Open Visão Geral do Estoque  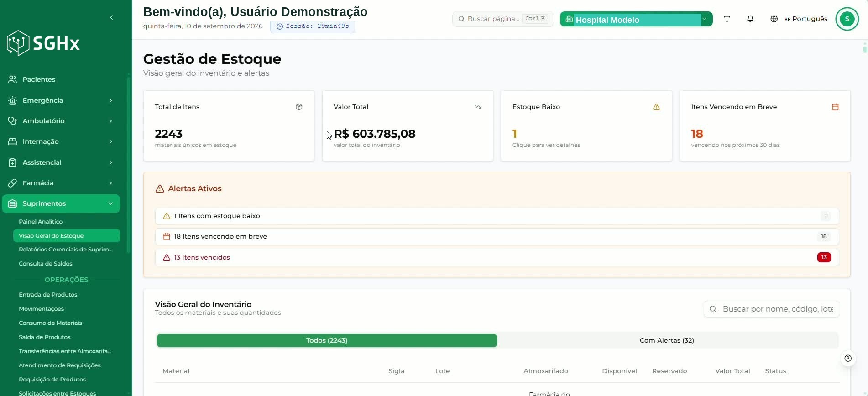pos(67,235)
